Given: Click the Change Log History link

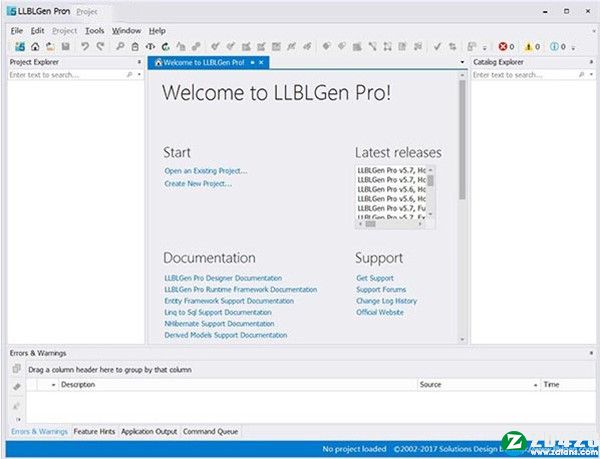Looking at the screenshot, I should click(x=386, y=301).
